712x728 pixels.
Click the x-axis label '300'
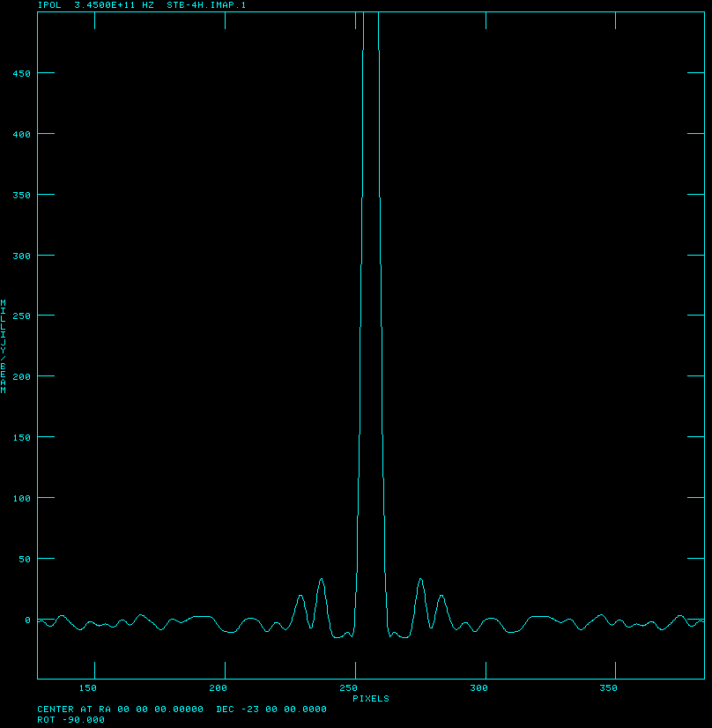coord(479,688)
